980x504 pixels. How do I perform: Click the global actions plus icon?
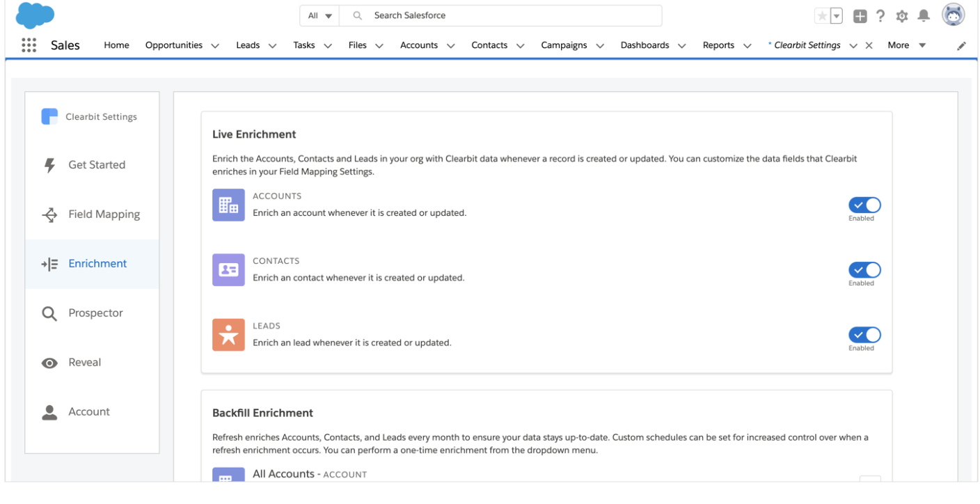point(860,16)
